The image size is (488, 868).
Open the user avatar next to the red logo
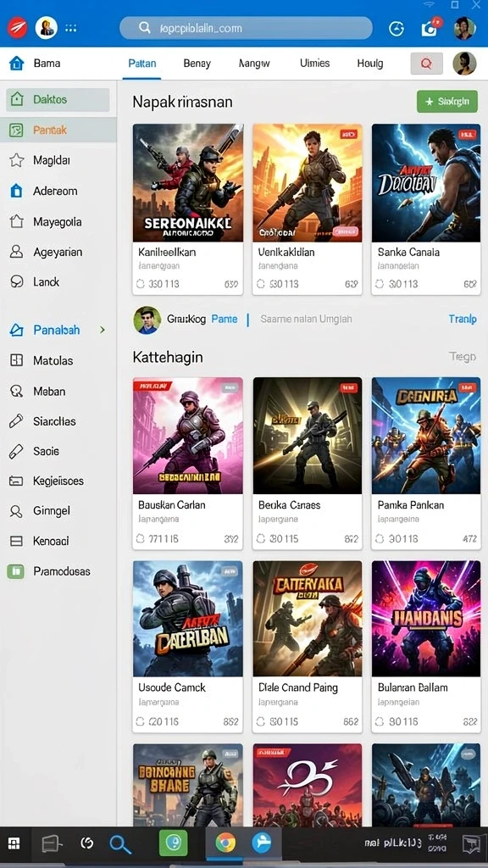pyautogui.click(x=46, y=27)
